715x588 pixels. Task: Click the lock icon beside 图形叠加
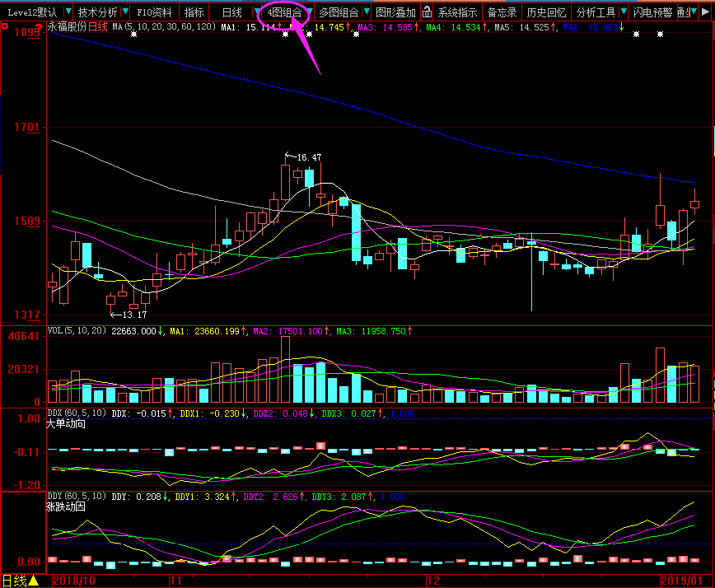pos(427,12)
